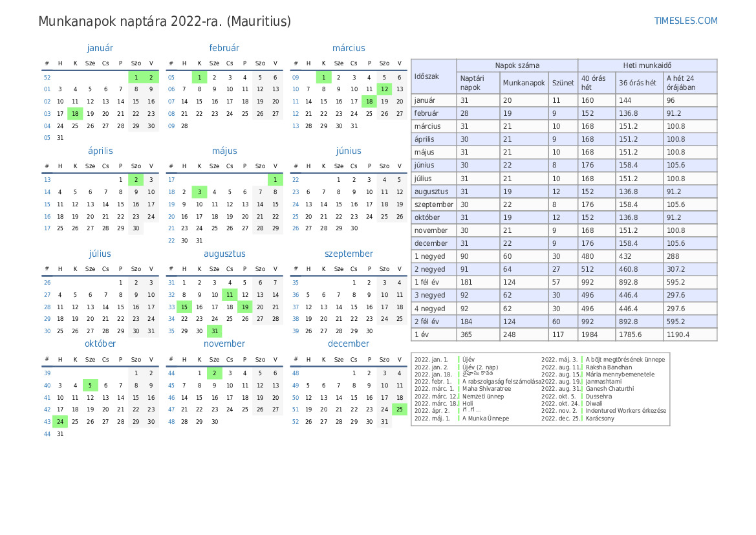Select the 'december' calendar month heading

coord(349,344)
